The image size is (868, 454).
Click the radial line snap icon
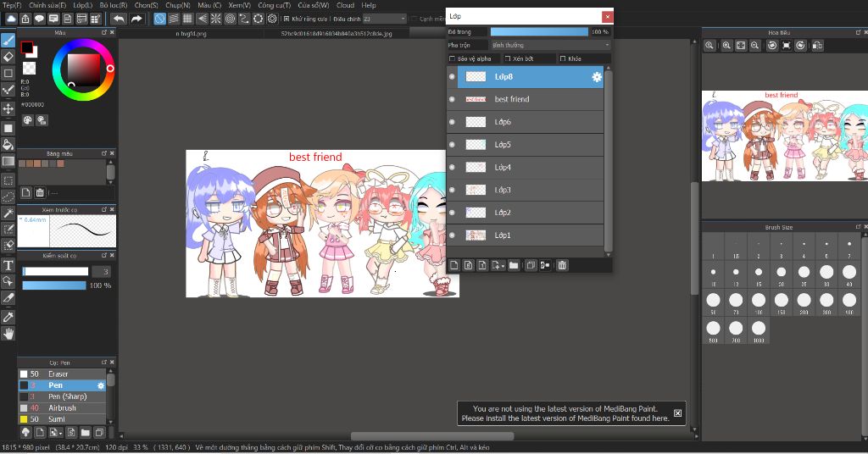click(216, 19)
